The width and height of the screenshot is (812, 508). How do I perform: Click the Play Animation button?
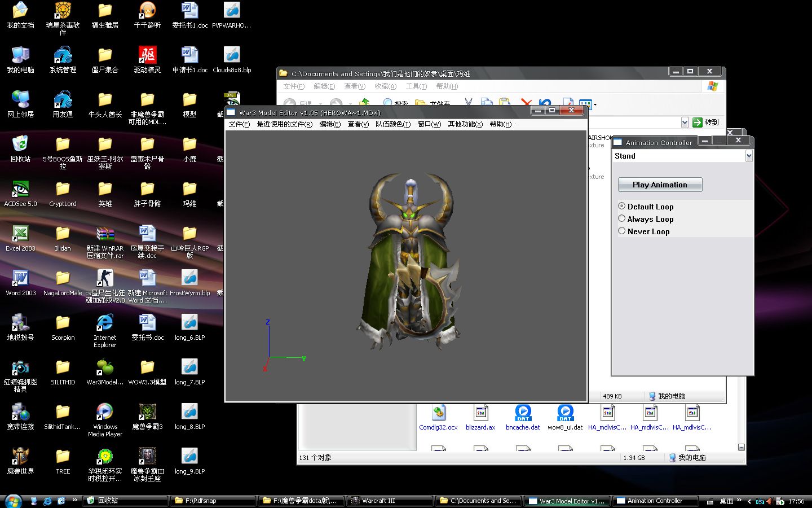pos(660,185)
